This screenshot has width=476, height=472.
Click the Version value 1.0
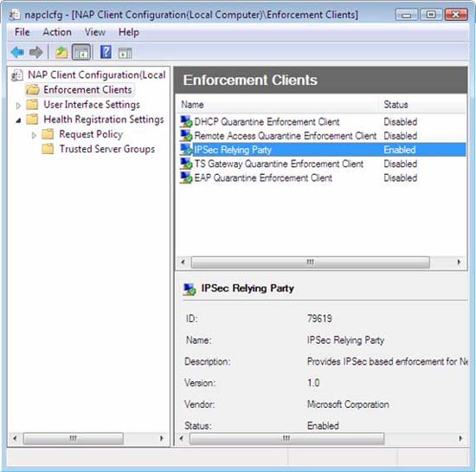pyautogui.click(x=313, y=383)
